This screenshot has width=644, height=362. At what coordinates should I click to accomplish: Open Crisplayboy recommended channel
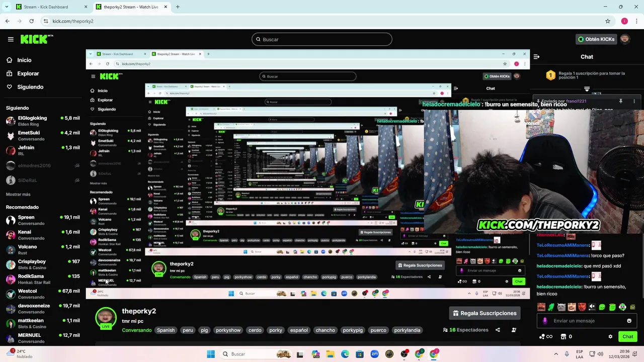(x=43, y=264)
